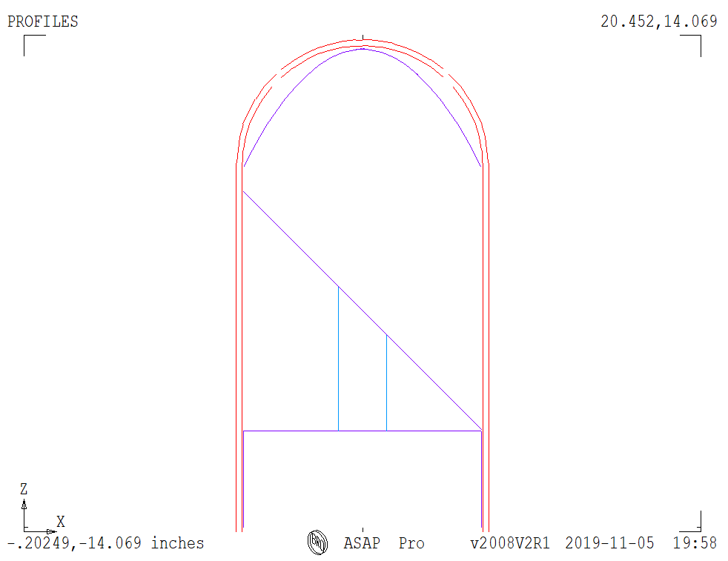728x561 pixels.
Task: Click the PROFILES plot title
Action: pos(43,21)
